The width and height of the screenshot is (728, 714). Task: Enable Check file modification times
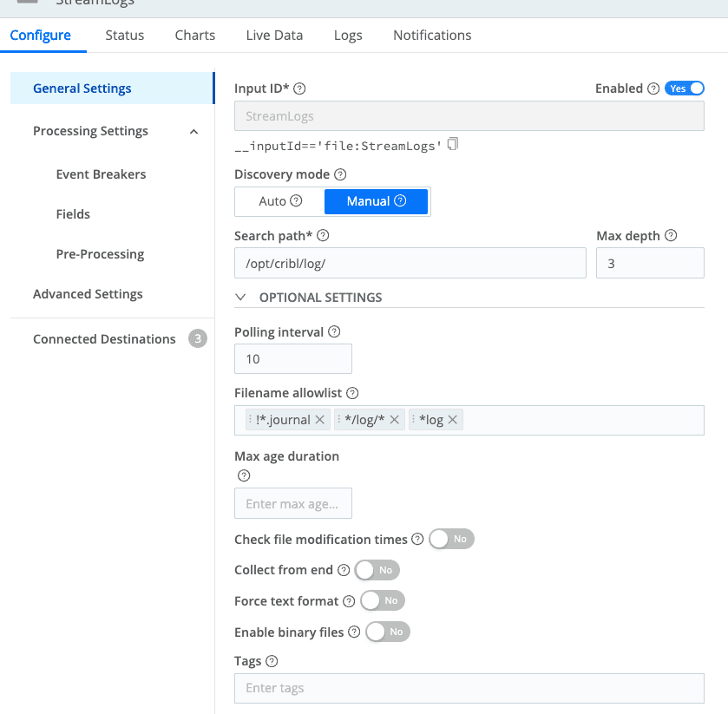[x=451, y=539]
